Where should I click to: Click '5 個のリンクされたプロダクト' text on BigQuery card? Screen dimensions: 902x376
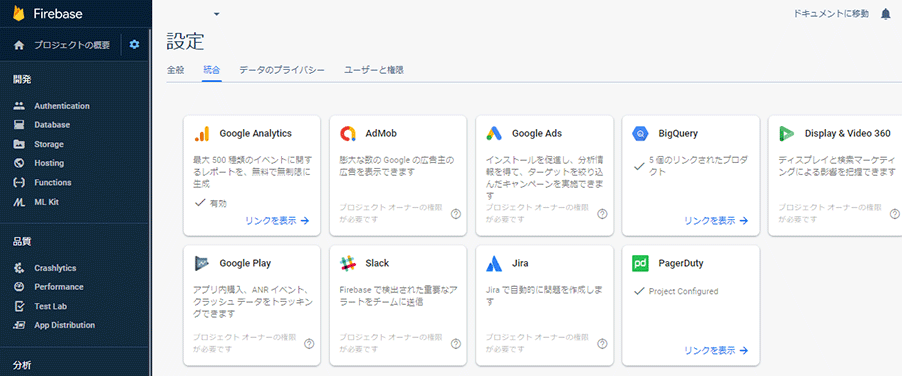(698, 166)
